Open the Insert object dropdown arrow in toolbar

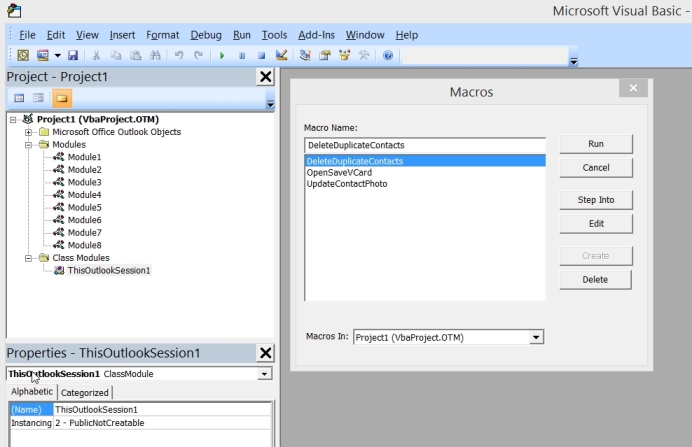tap(57, 55)
